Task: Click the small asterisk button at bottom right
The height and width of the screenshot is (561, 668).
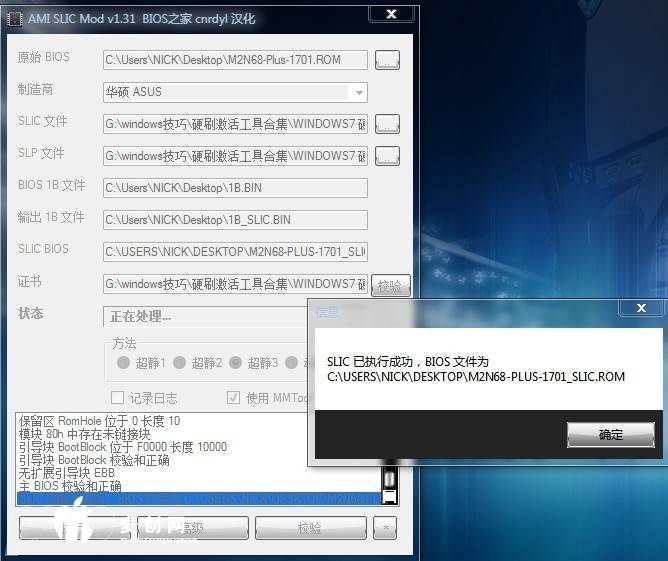Action: pyautogui.click(x=386, y=527)
